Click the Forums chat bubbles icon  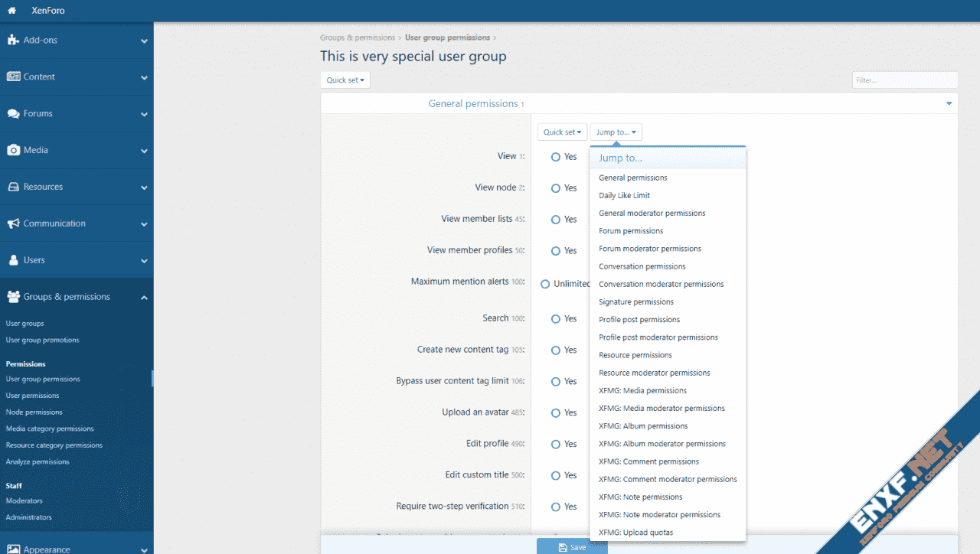pyautogui.click(x=13, y=114)
